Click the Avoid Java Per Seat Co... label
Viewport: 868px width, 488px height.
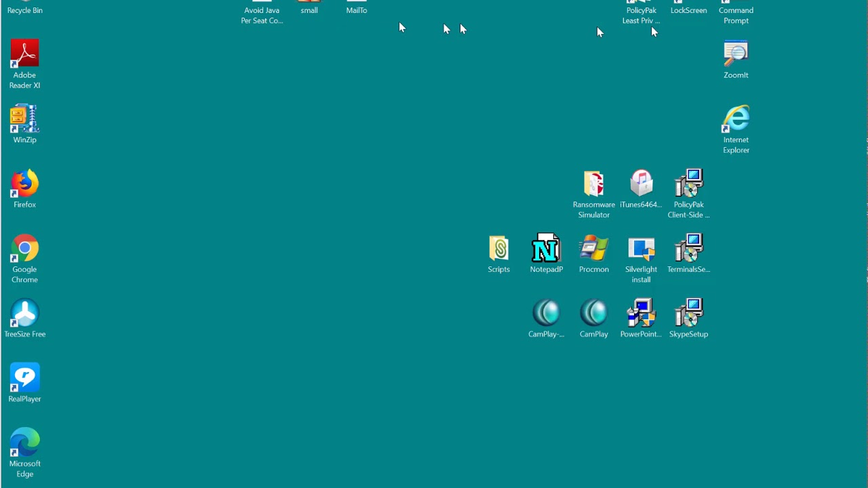click(x=262, y=16)
